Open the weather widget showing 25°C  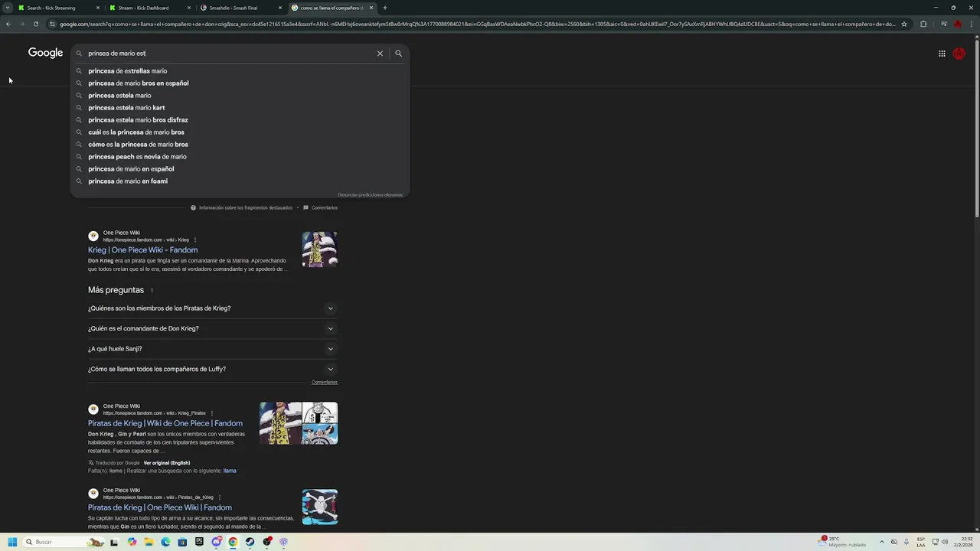click(842, 542)
